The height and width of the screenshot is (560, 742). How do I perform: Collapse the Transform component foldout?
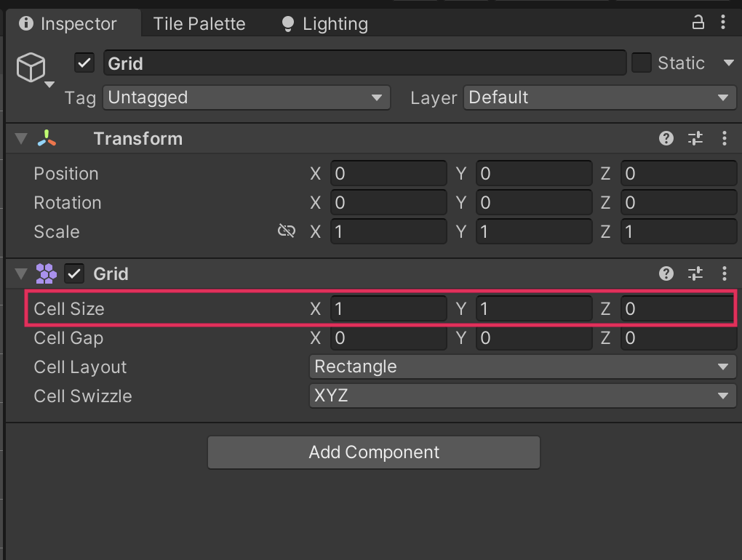click(21, 139)
